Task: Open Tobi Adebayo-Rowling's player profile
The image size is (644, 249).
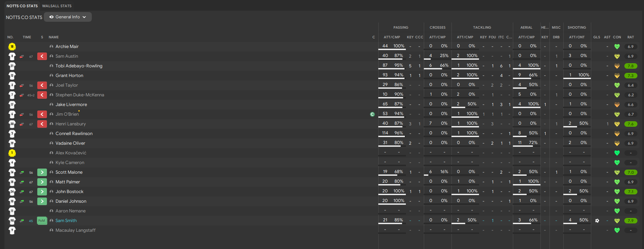Action: click(79, 66)
